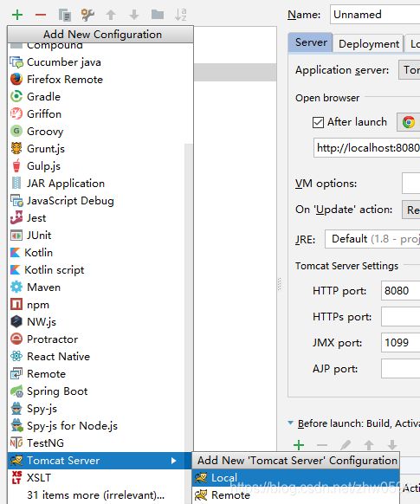Viewport: 420px width, 504px height.
Task: Click the VM options input field
Action: pos(411,184)
